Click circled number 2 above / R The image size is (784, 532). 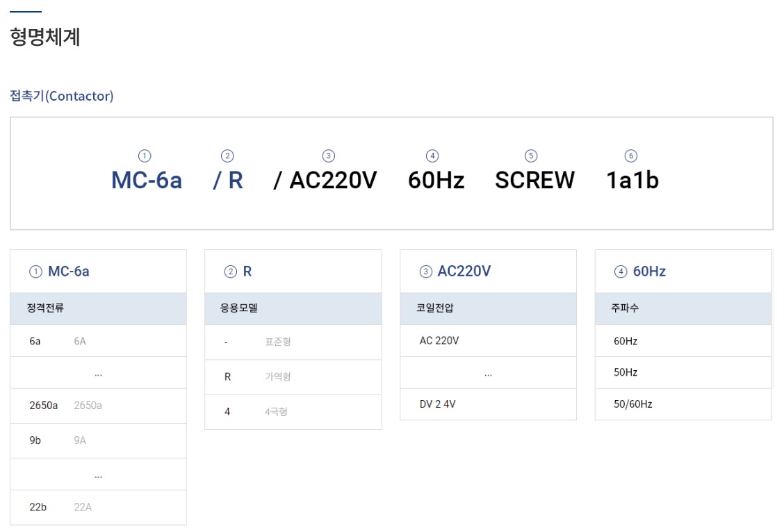(227, 156)
